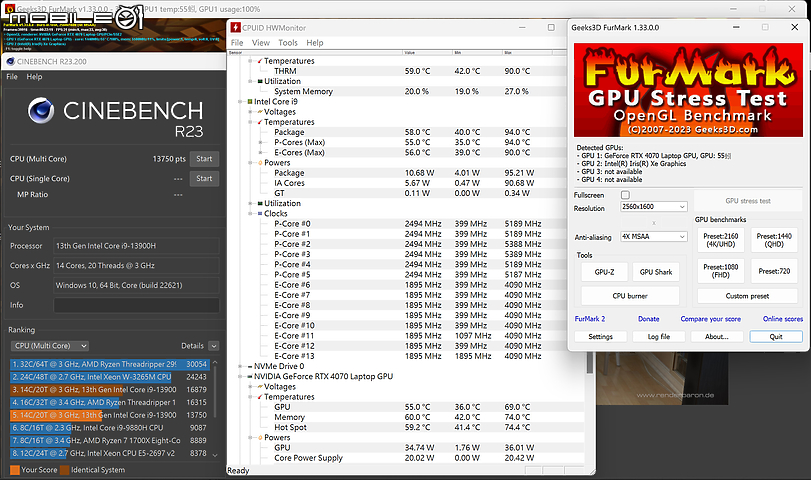Expand the Utilization node under Intel Core i9
The image size is (811, 480).
[x=250, y=204]
